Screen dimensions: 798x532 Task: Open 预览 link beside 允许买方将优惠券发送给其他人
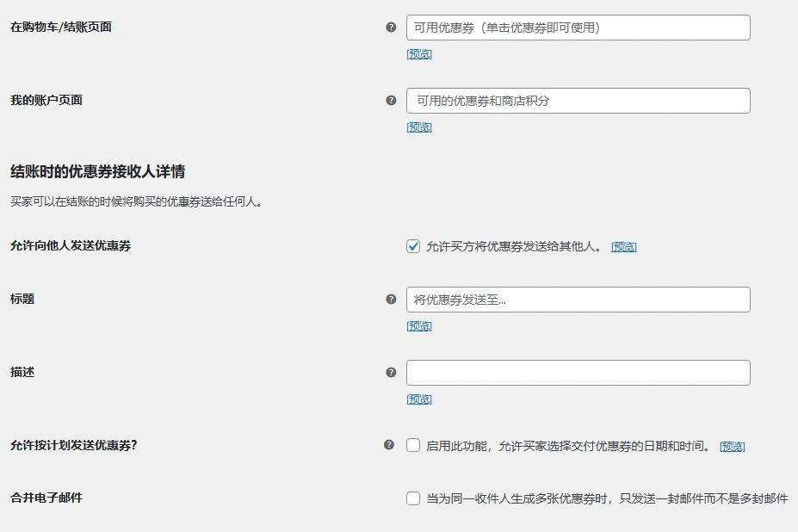click(622, 246)
